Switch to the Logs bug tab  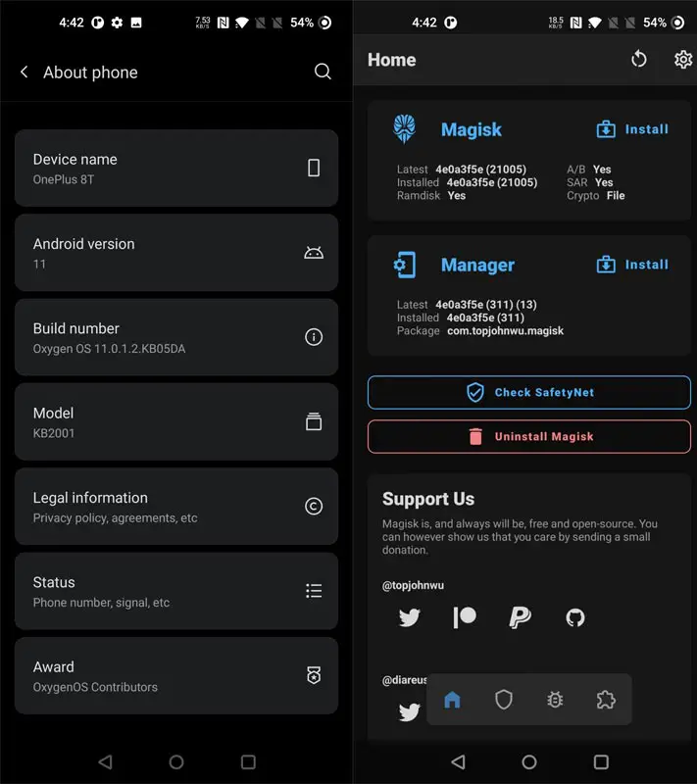[555, 700]
